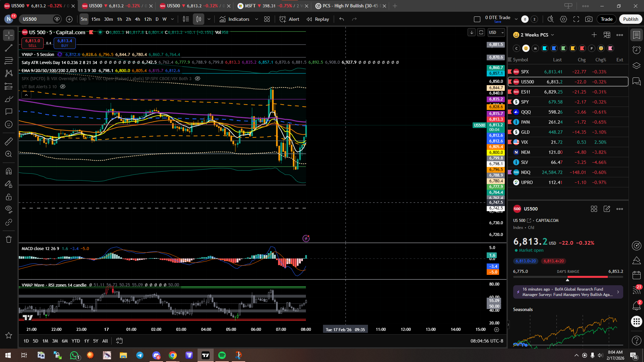Select the red color flag list filter
The height and width of the screenshot is (362, 644).
click(582, 48)
